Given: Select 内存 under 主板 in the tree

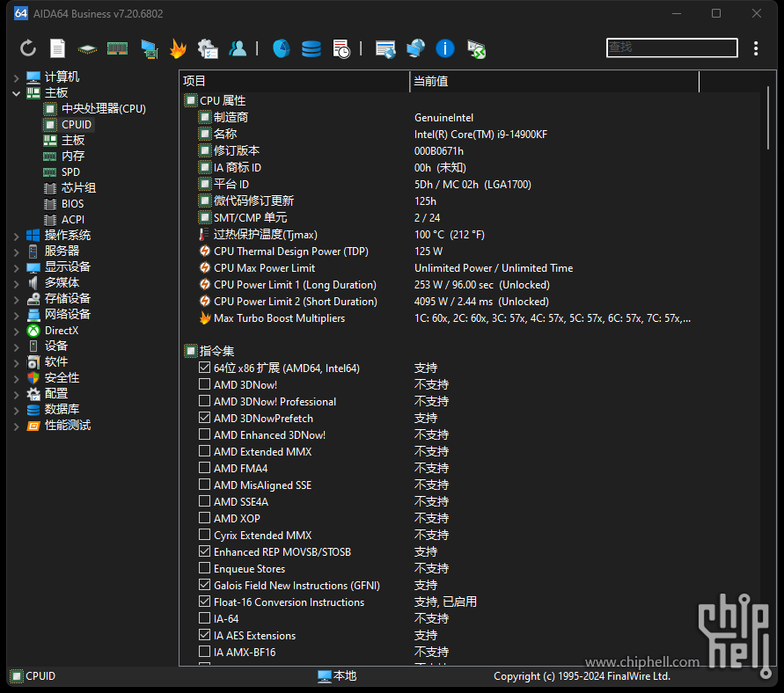Looking at the screenshot, I should [64, 156].
